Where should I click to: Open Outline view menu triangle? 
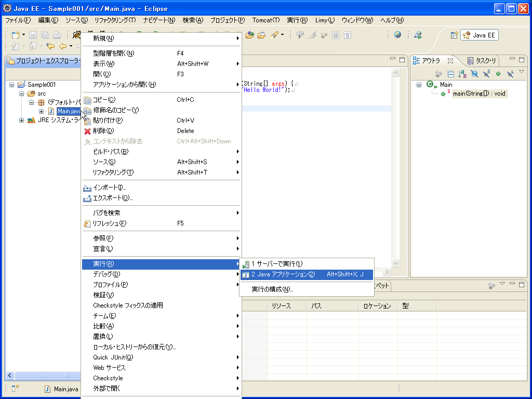tap(522, 72)
